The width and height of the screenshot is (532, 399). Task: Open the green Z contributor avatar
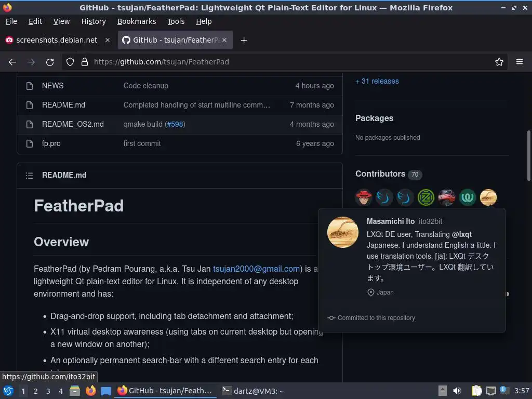tap(426, 197)
